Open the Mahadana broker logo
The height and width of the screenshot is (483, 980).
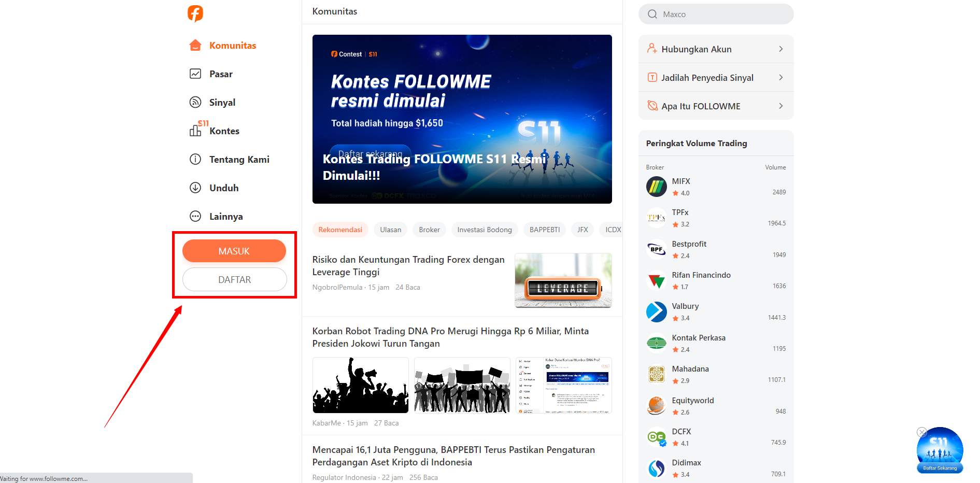click(x=657, y=374)
